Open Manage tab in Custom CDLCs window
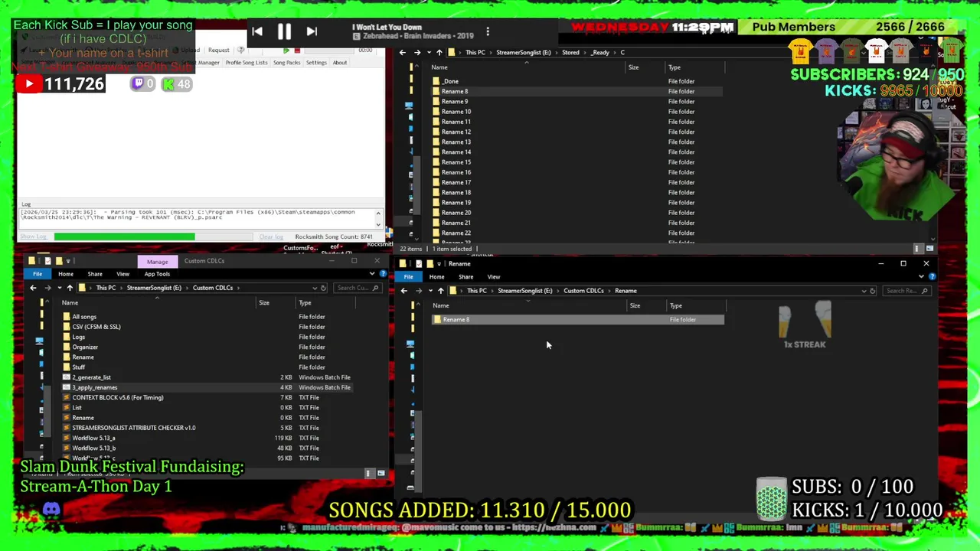This screenshot has width=980, height=551. click(x=157, y=261)
